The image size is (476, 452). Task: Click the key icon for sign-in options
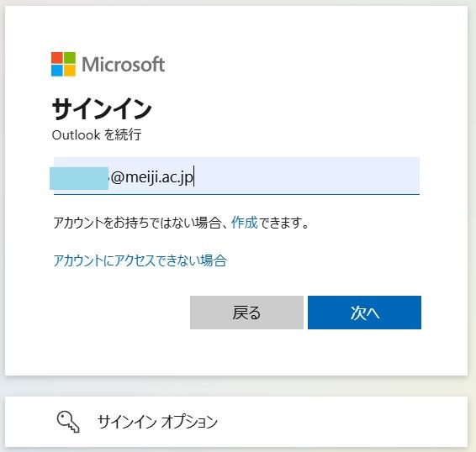point(68,422)
